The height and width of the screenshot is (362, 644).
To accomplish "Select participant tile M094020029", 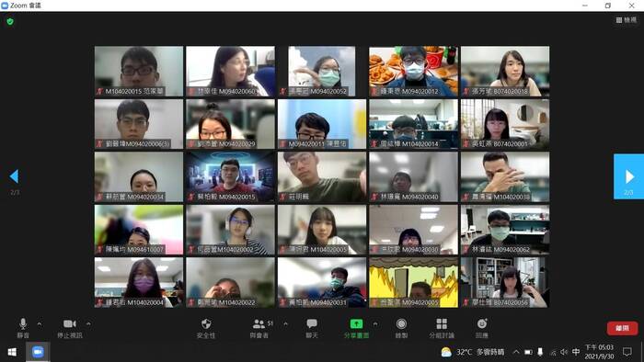I will pyautogui.click(x=230, y=124).
